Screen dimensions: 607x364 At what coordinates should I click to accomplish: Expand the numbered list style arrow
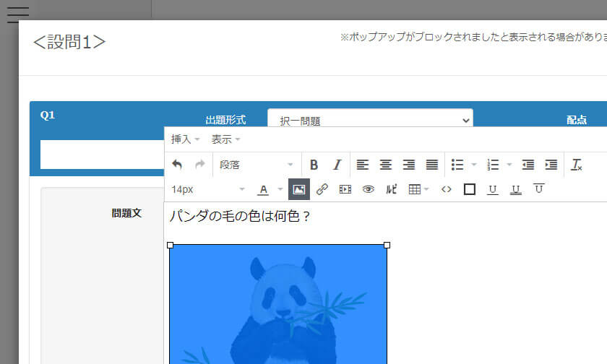point(509,165)
